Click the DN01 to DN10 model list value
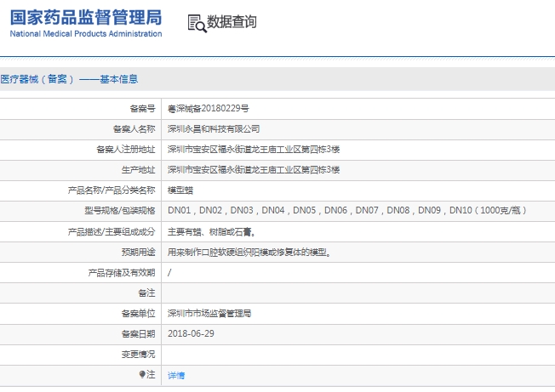The width and height of the screenshot is (555, 392). (x=347, y=211)
